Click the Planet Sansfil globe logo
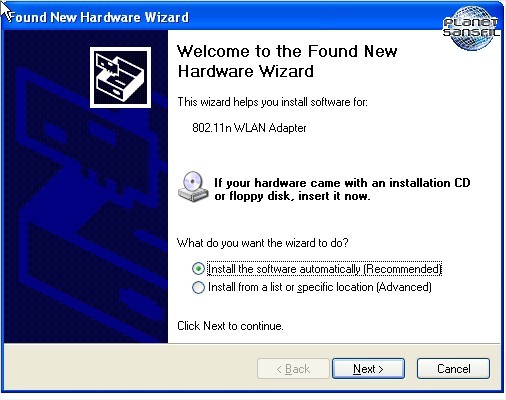The width and height of the screenshot is (506, 400). point(471,28)
